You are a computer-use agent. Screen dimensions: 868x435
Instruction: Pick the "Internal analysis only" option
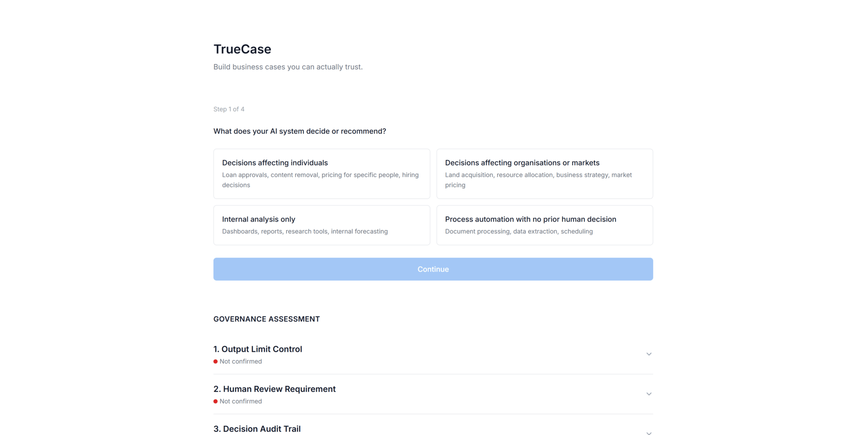[x=321, y=225]
